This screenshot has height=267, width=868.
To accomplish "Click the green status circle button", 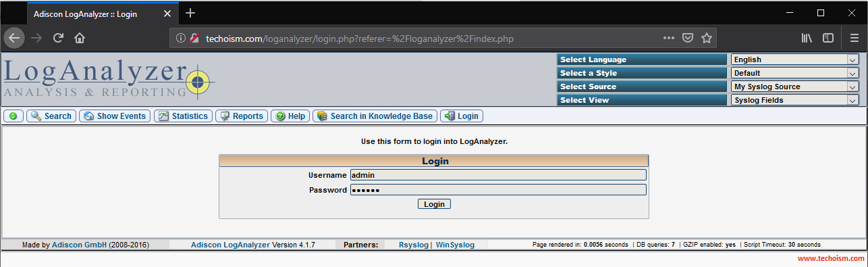I will [x=13, y=116].
